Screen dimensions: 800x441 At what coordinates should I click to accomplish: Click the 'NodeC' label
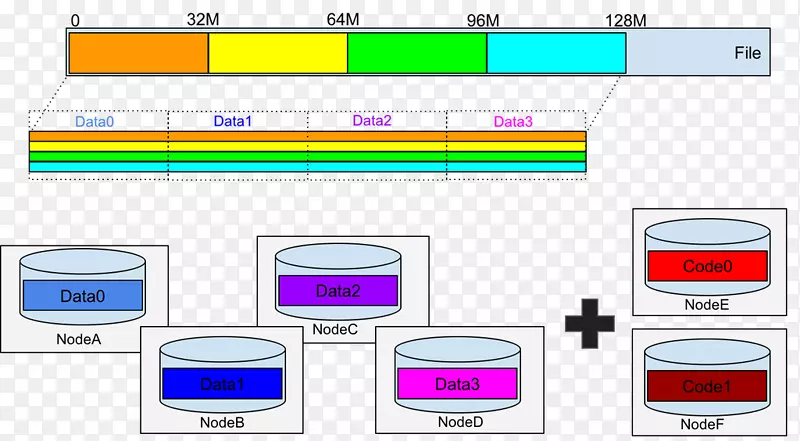coord(335,329)
